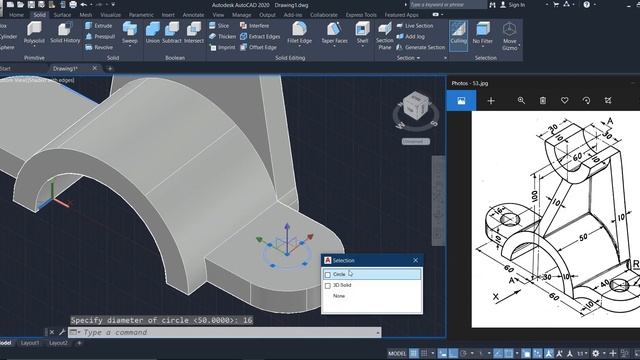Select the Slice tool
640x360 pixels.
coord(219,26)
